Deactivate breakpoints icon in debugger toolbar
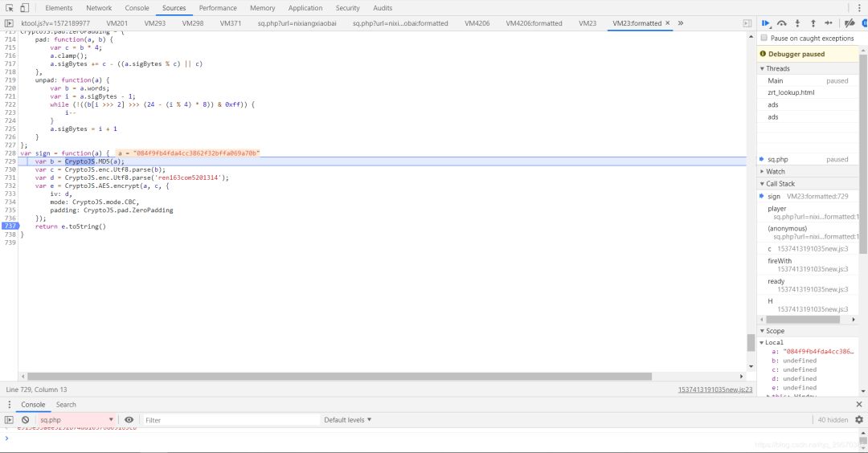The width and height of the screenshot is (868, 453). coord(849,23)
